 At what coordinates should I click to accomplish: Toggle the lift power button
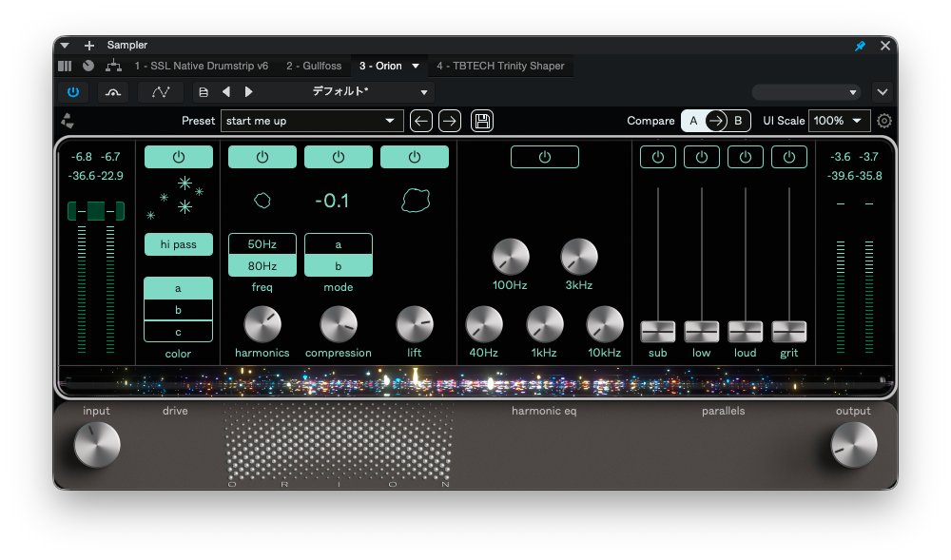click(x=415, y=157)
